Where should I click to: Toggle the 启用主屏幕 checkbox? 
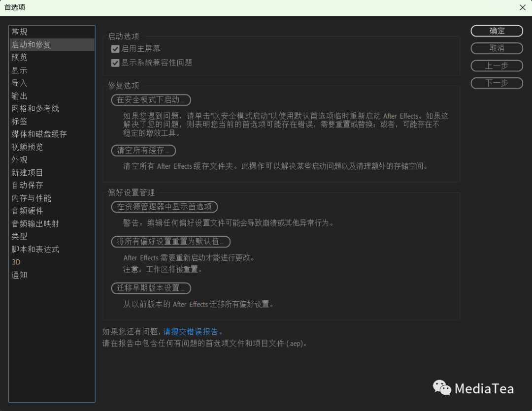(x=115, y=49)
